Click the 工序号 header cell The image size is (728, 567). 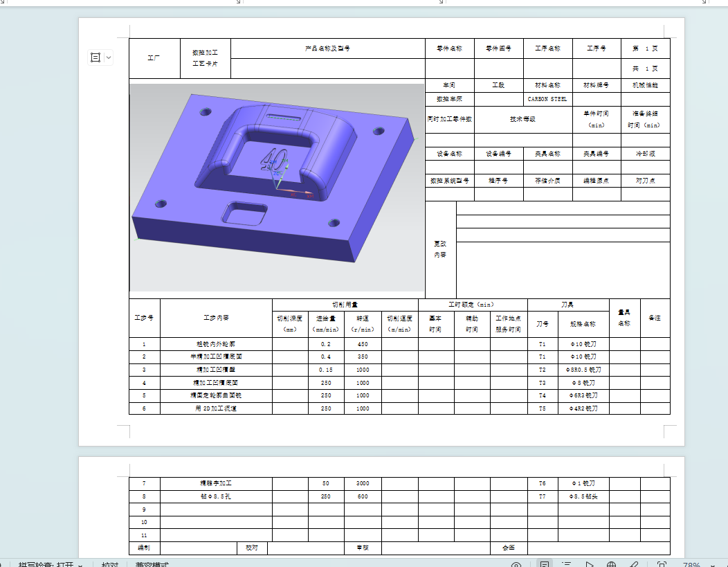click(597, 48)
